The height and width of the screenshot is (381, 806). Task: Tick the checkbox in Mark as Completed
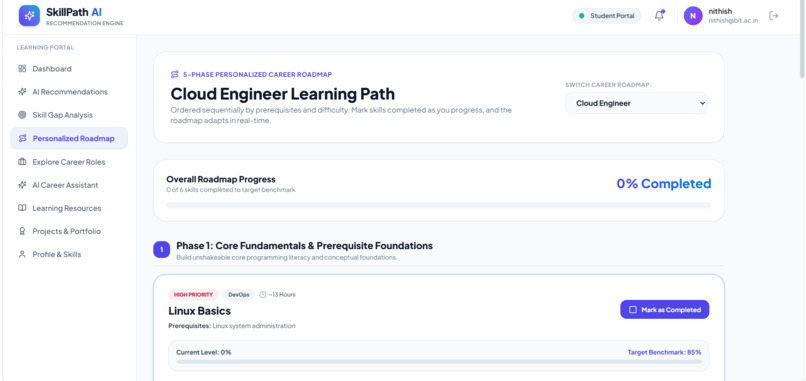click(633, 310)
